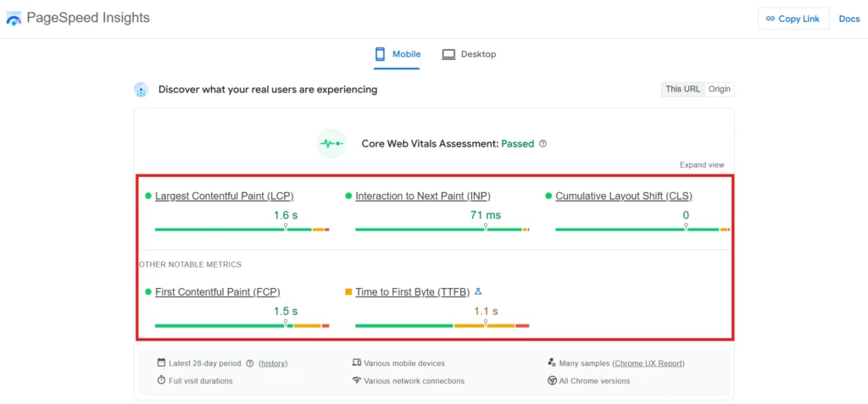868x404 pixels.
Task: Click the Copy Link button
Action: [793, 19]
